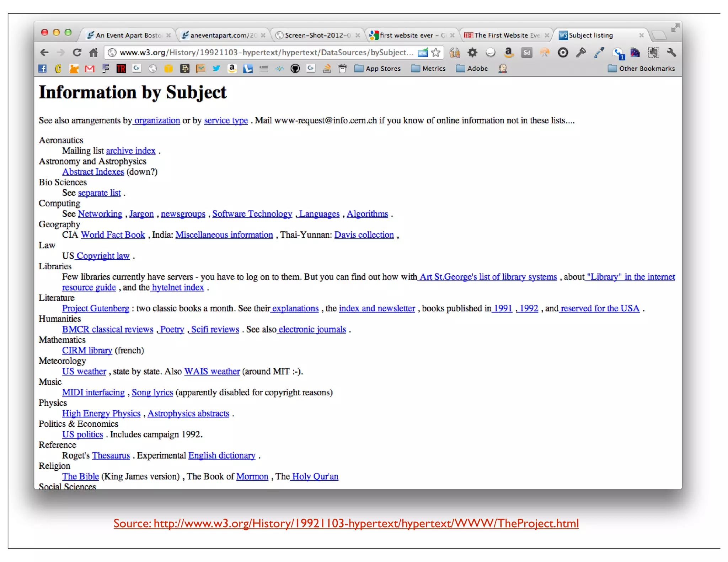Open the hytelnet index link
The height and width of the screenshot is (562, 728).
[178, 287]
